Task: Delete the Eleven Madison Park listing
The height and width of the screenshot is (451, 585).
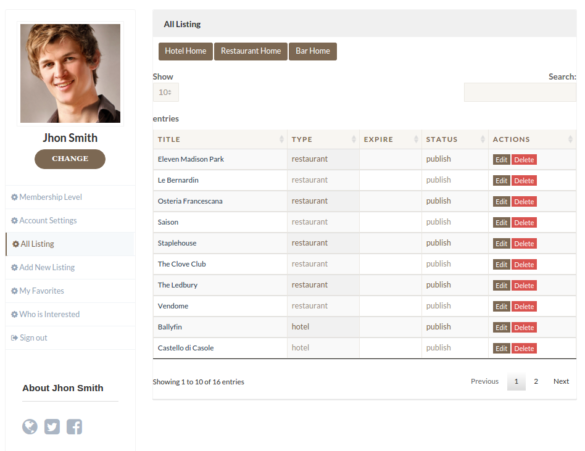Action: 524,160
